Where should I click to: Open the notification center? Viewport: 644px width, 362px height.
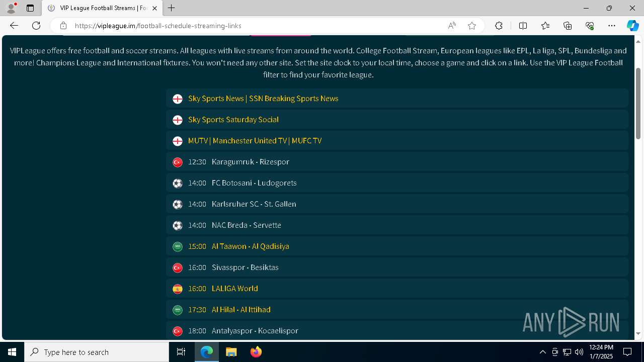click(x=627, y=352)
